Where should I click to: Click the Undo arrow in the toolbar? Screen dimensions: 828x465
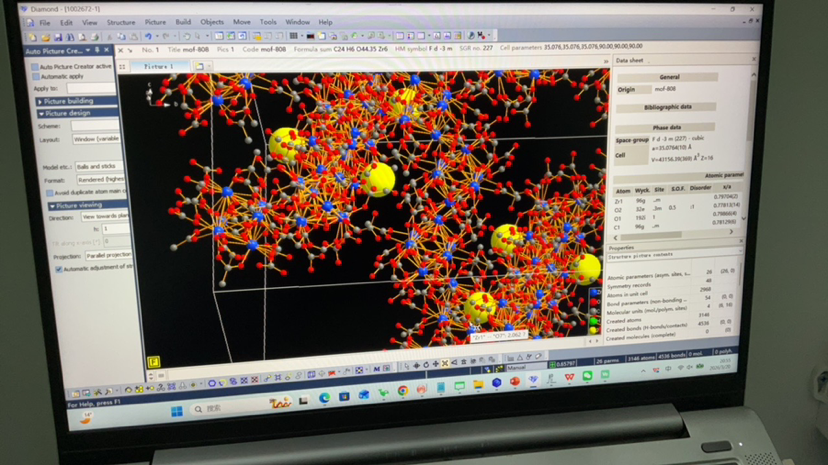click(148, 37)
